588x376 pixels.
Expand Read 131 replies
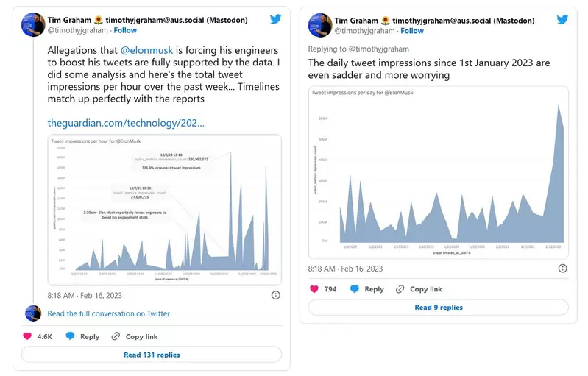(x=152, y=355)
